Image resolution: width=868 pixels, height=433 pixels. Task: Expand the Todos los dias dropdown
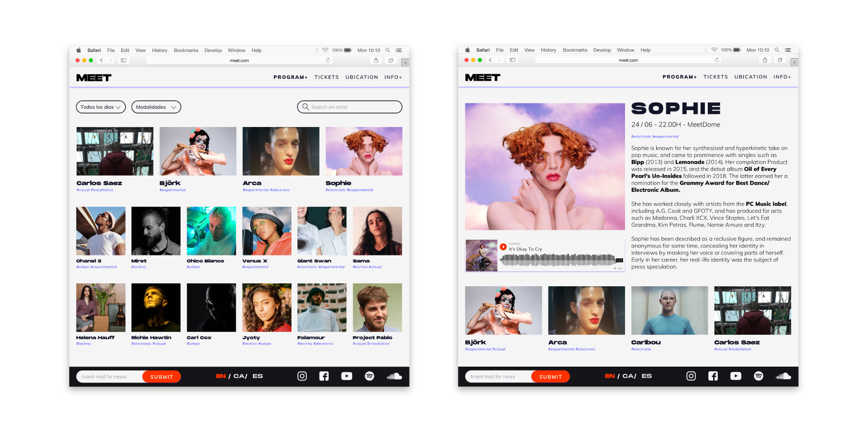tap(101, 107)
